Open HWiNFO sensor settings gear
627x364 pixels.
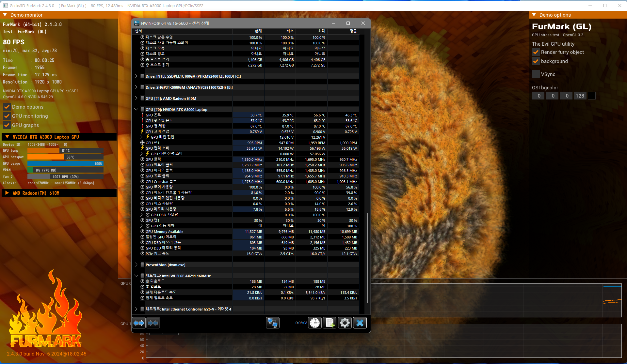(x=345, y=323)
